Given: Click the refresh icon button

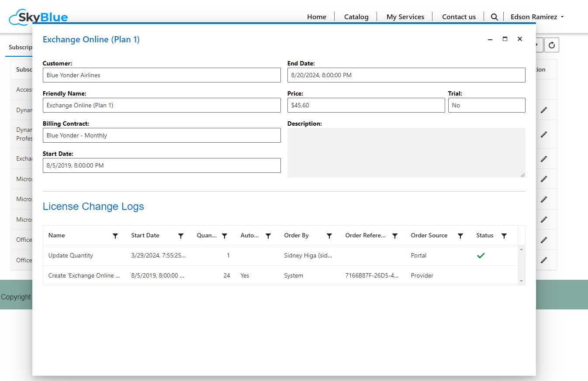Looking at the screenshot, I should (551, 45).
